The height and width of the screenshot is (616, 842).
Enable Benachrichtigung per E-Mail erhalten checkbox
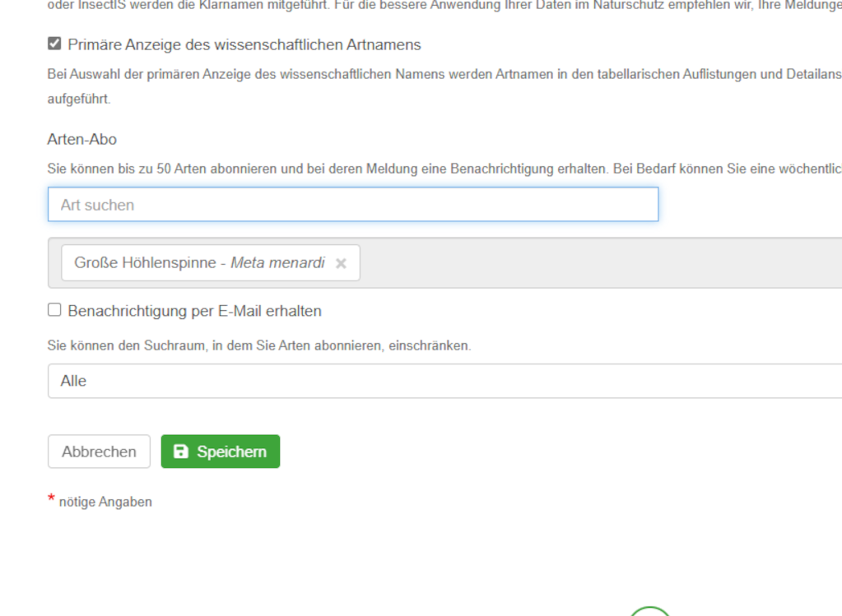(54, 310)
